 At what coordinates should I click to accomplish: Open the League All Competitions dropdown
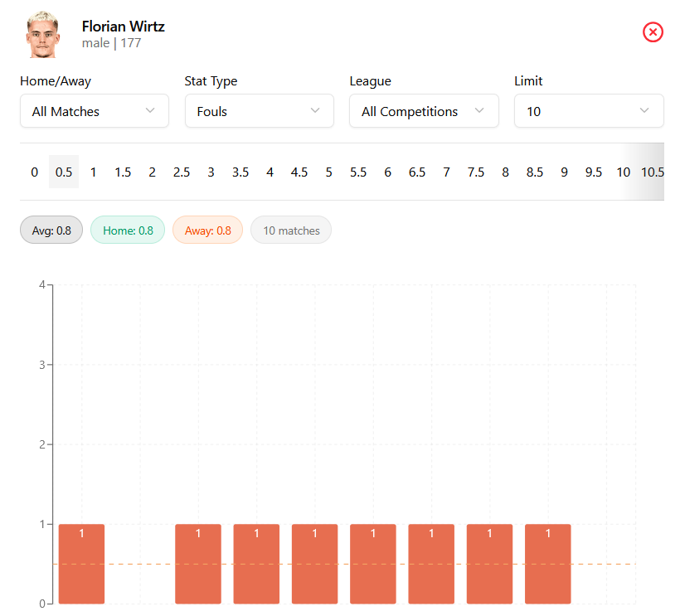424,111
